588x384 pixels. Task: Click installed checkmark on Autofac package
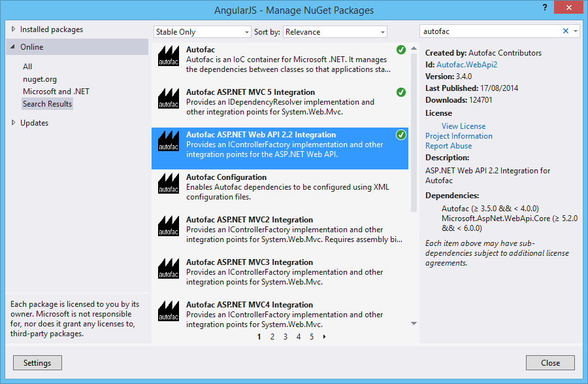[401, 50]
